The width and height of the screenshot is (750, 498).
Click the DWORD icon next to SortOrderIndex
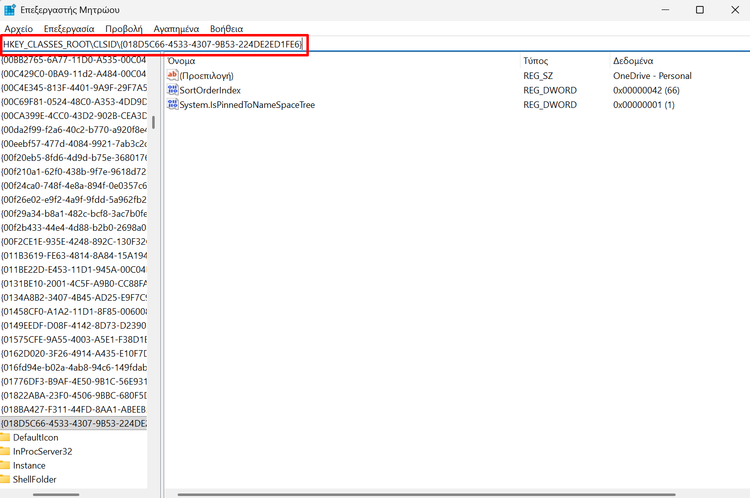tap(172, 90)
